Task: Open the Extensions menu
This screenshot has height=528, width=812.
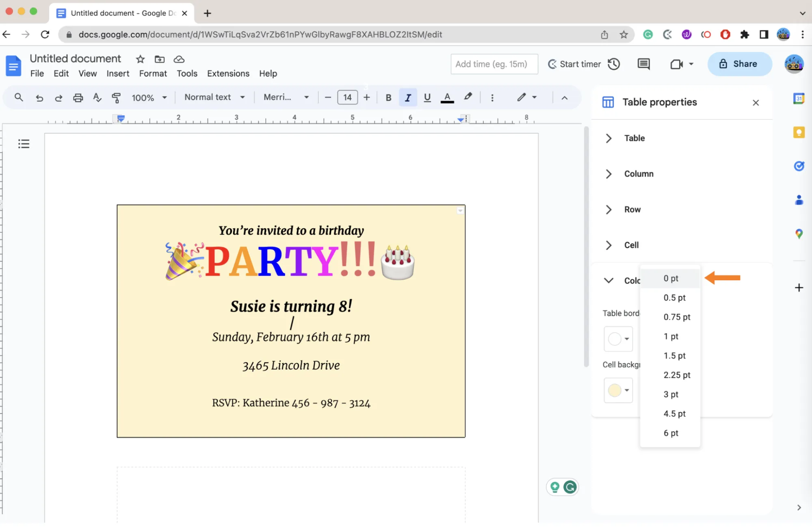Action: click(x=228, y=74)
